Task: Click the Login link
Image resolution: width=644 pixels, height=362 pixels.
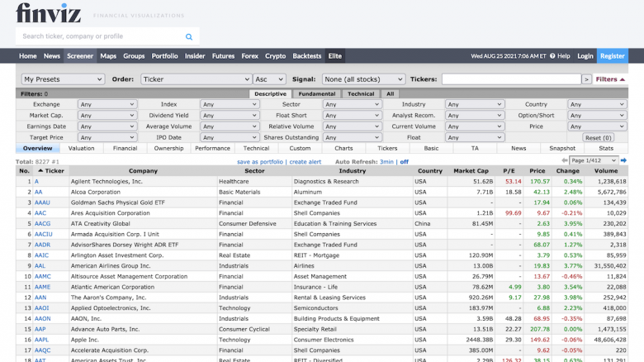Action: pyautogui.click(x=585, y=56)
